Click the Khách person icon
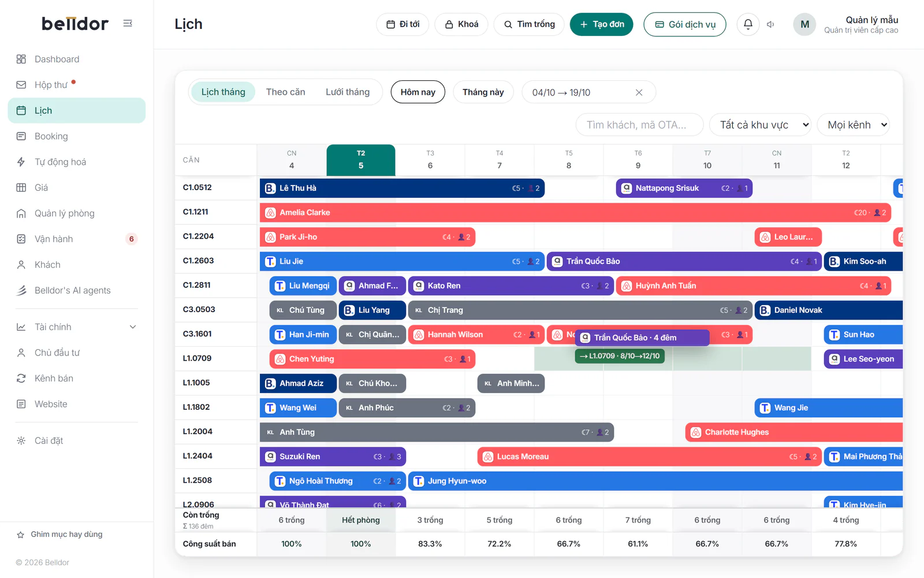Image resolution: width=924 pixels, height=578 pixels. (21, 265)
